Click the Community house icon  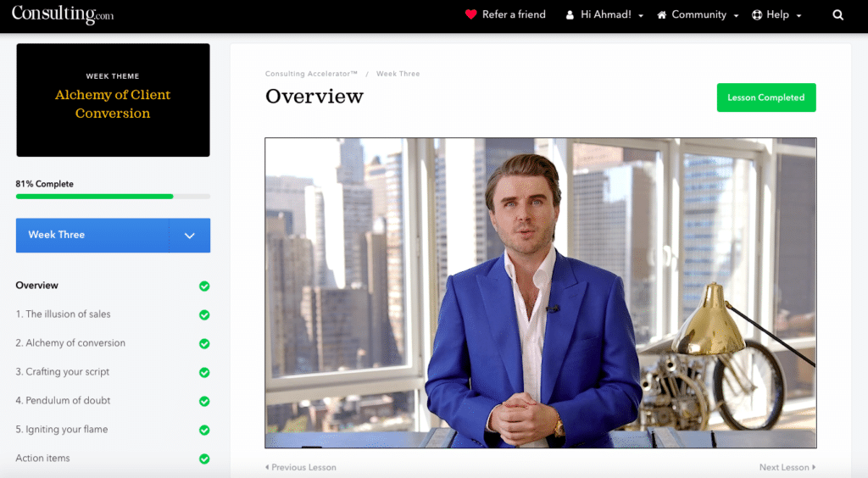pyautogui.click(x=661, y=15)
